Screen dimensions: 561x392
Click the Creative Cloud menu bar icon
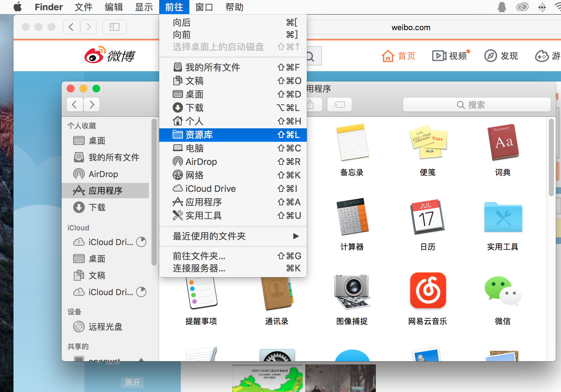522,7
